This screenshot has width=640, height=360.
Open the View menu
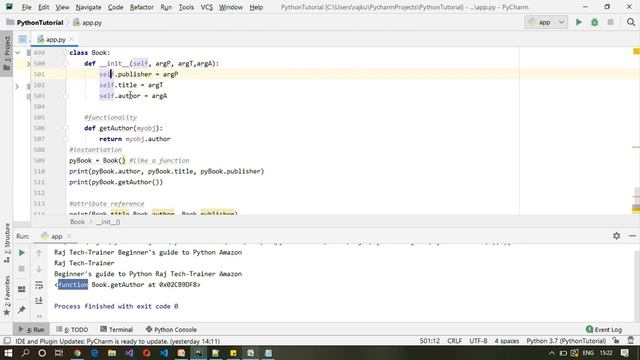click(x=62, y=7)
